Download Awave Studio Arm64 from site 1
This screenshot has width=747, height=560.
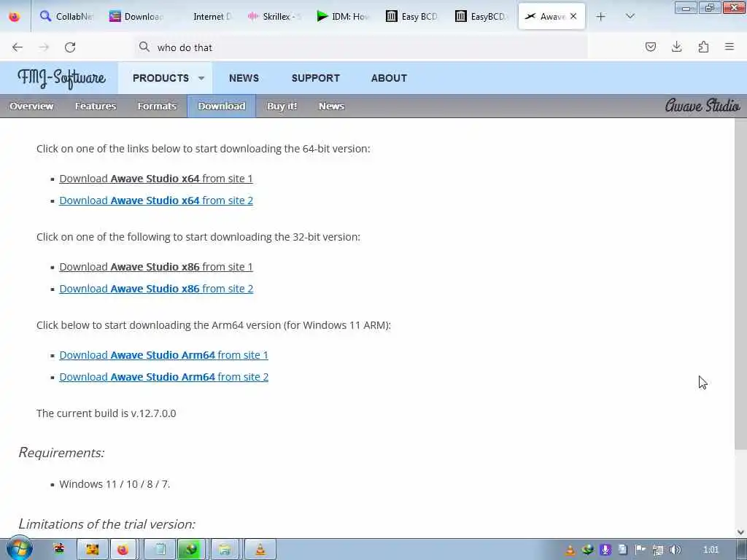pos(163,355)
